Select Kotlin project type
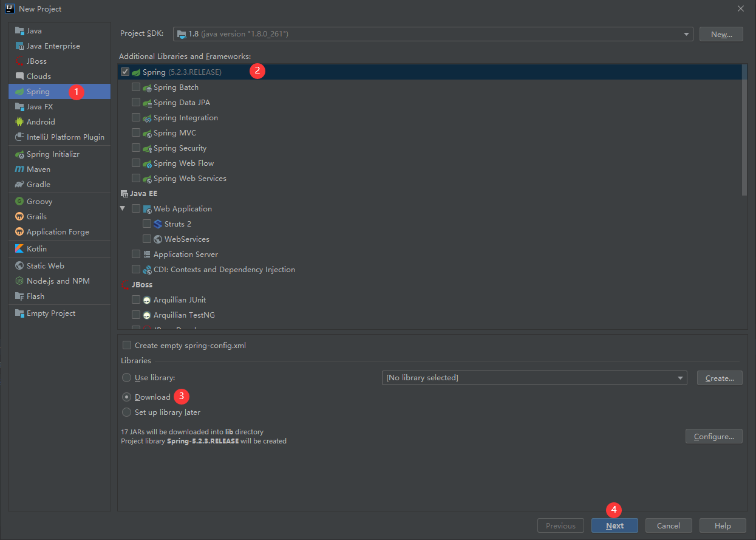Image resolution: width=756 pixels, height=540 pixels. 60,248
